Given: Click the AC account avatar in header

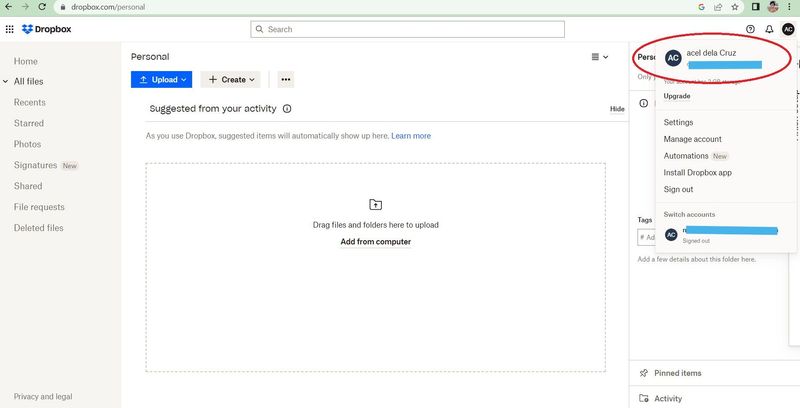Looking at the screenshot, I should (788, 29).
